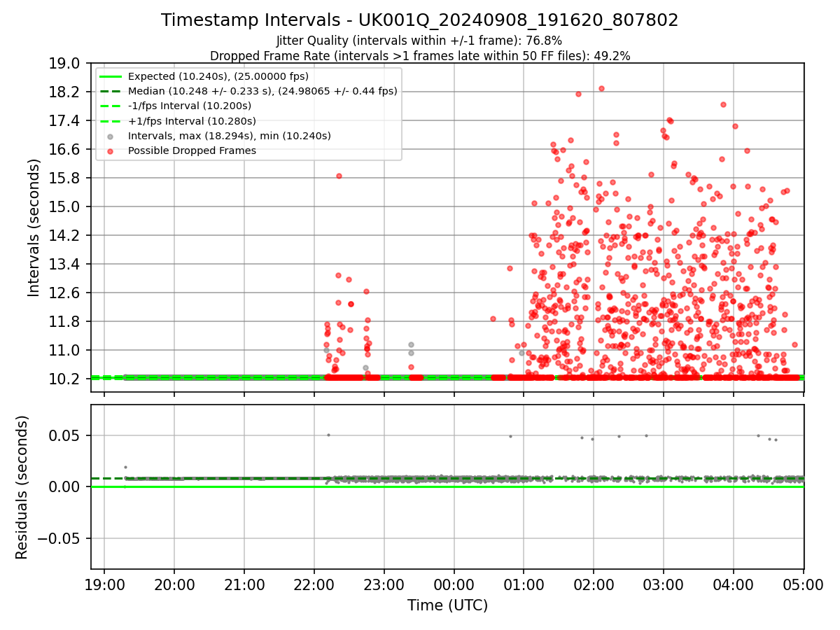Click the solid green line sample beside Expected
The height and width of the screenshot is (630, 840).
click(111, 76)
